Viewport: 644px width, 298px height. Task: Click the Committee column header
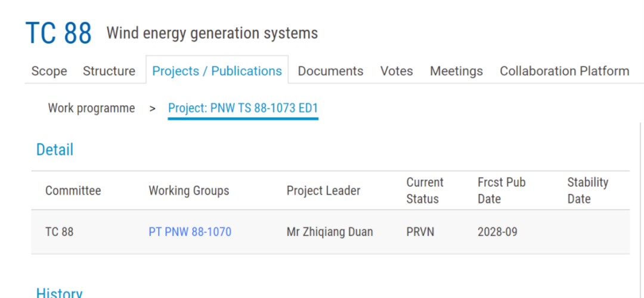pos(73,191)
